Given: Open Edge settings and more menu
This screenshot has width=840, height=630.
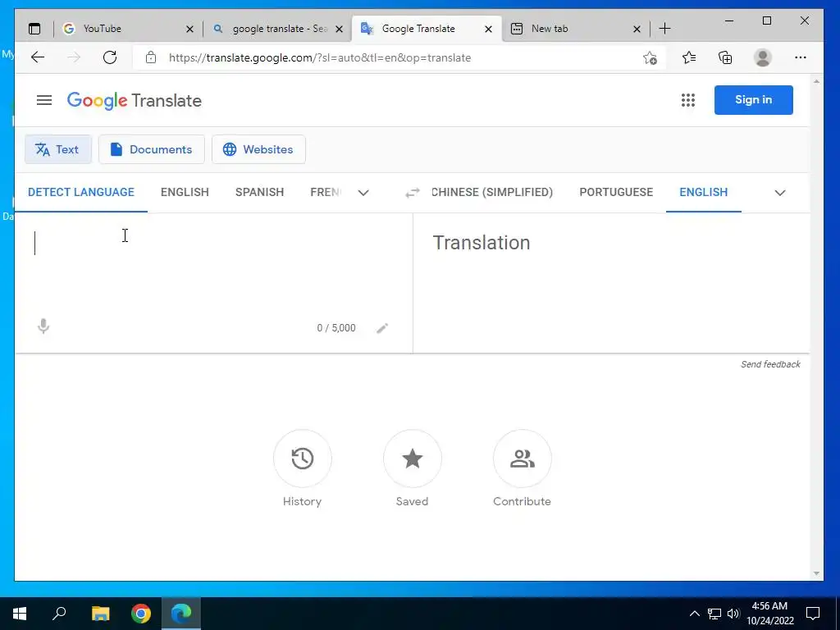Looking at the screenshot, I should (x=801, y=57).
